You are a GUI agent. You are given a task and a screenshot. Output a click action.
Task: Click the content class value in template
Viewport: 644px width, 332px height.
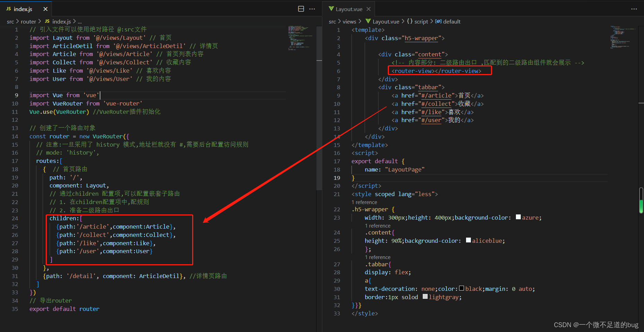[x=429, y=54]
